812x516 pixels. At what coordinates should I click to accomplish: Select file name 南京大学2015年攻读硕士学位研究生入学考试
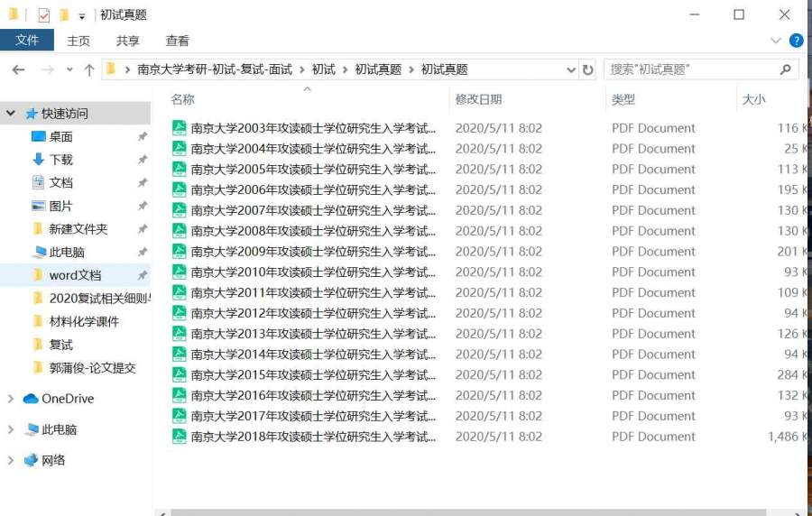pos(313,374)
